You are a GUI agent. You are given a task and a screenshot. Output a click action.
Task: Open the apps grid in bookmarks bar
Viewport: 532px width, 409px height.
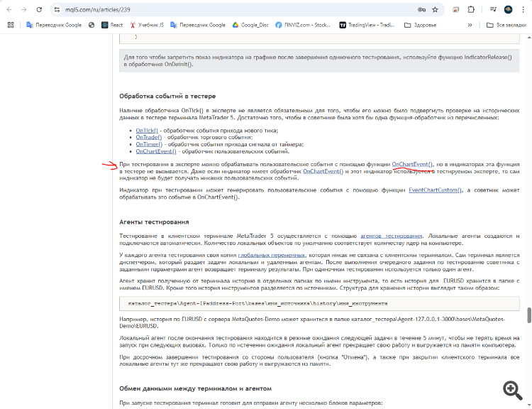point(11,25)
